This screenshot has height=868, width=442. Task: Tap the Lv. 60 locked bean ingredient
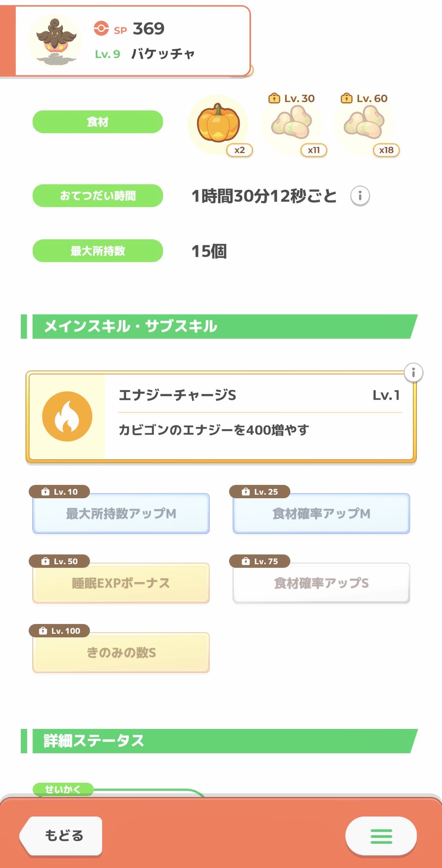tap(364, 125)
